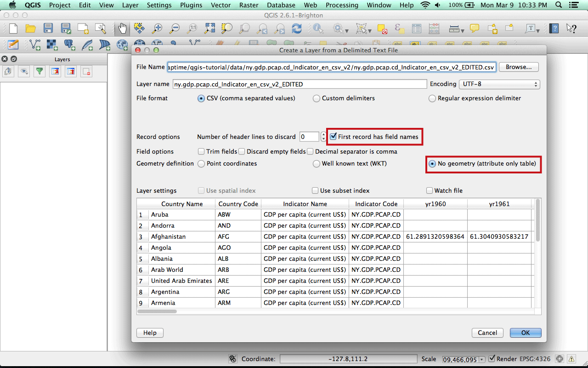
Task: Click the Deselect Features icon
Action: 382,29
